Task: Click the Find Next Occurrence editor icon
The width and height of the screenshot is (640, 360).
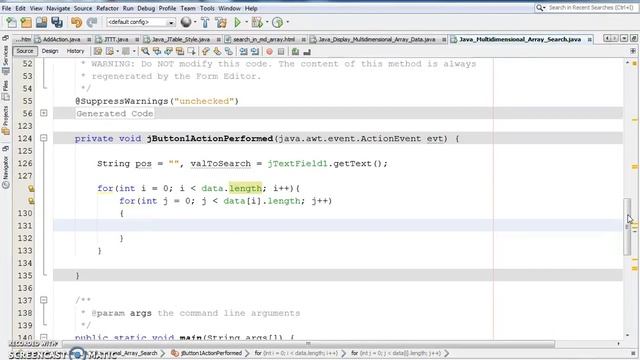Action: click(168, 51)
